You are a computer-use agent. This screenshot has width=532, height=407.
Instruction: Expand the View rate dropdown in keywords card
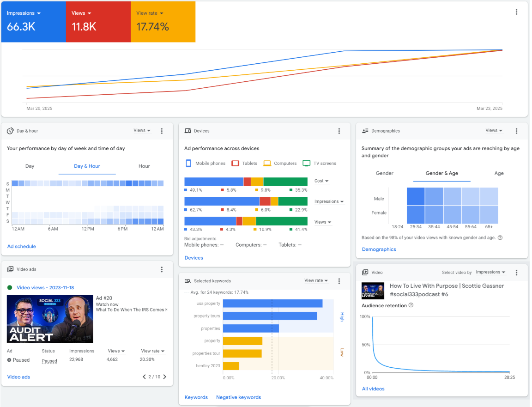click(x=316, y=280)
